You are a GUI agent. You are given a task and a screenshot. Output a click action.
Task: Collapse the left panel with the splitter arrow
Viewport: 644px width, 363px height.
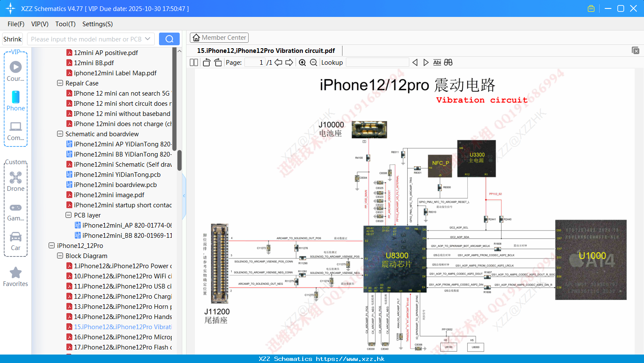point(184,195)
